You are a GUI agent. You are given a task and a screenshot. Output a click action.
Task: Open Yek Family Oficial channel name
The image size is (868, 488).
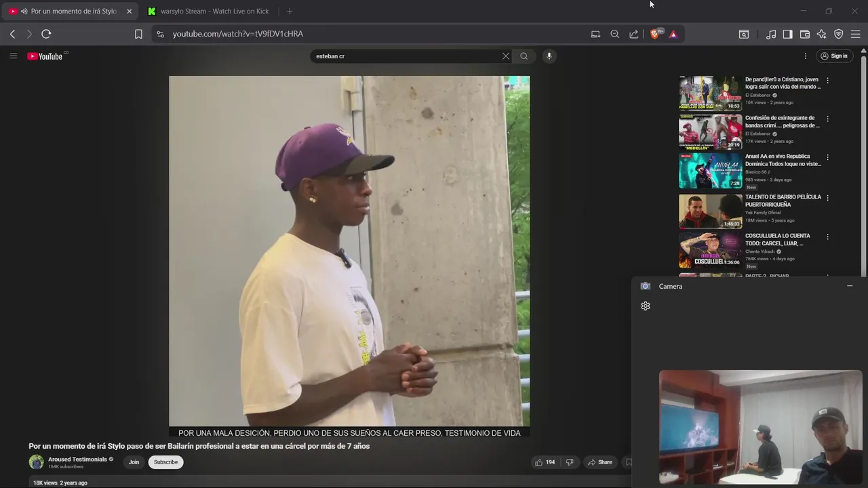tap(762, 213)
